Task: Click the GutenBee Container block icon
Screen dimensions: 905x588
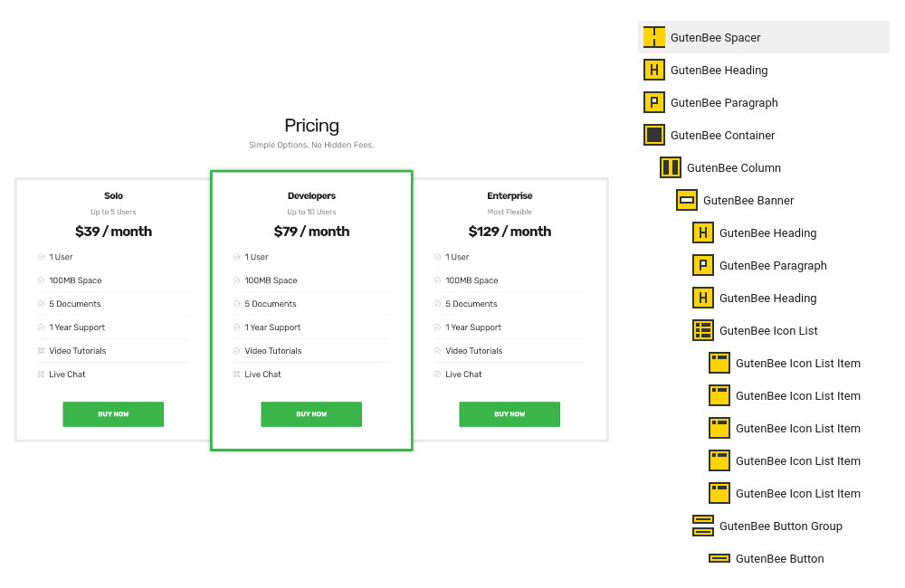Action: tap(654, 135)
